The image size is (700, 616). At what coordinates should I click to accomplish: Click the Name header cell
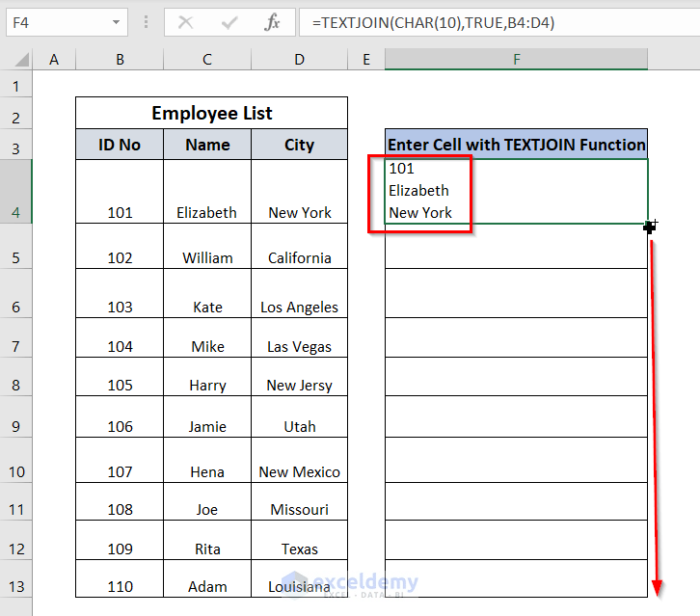coord(207,145)
